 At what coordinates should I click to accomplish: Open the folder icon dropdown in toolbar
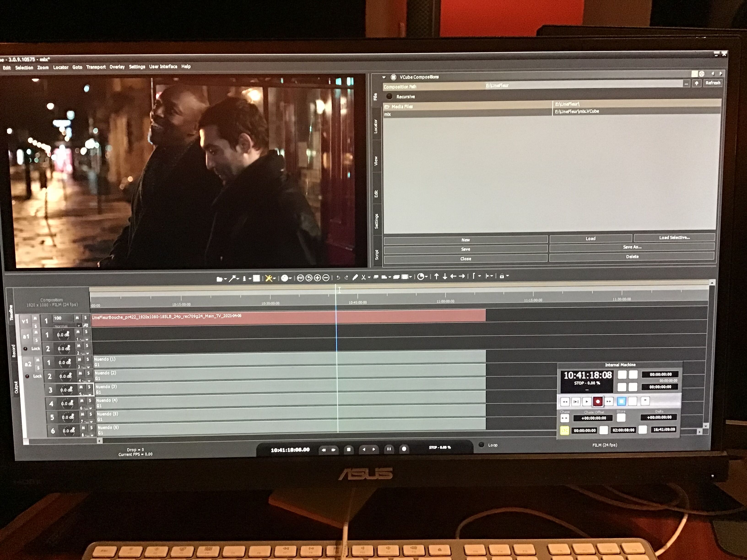(225, 279)
